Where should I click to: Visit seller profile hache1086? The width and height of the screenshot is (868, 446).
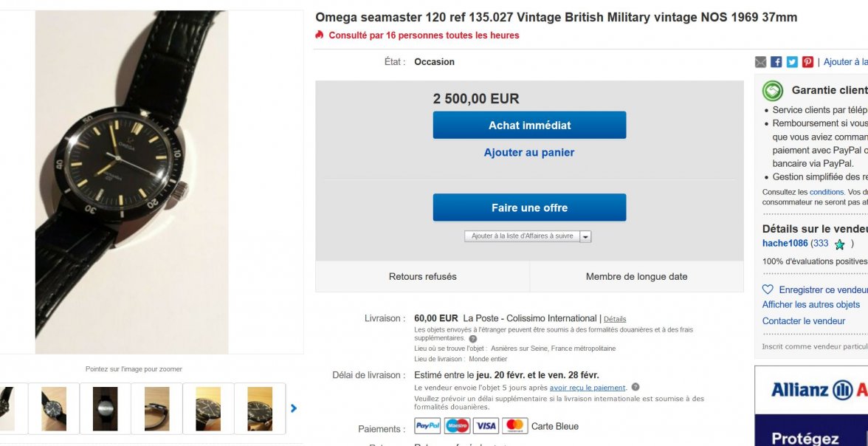785,244
